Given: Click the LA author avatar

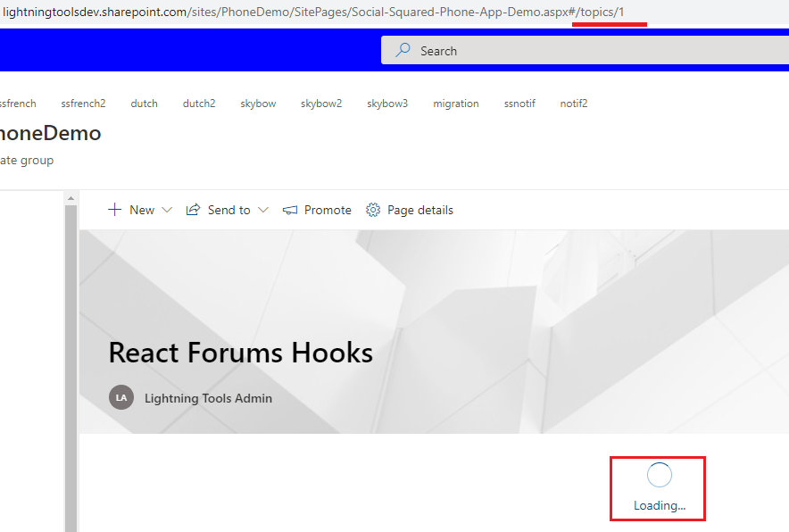Looking at the screenshot, I should 121,398.
